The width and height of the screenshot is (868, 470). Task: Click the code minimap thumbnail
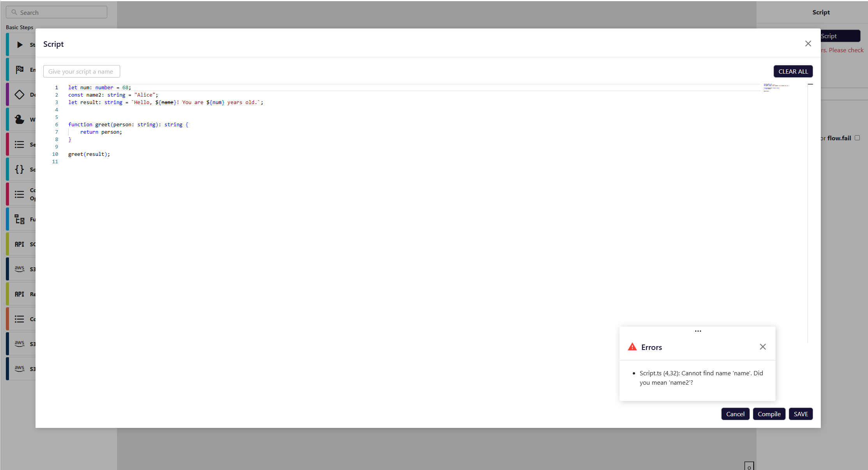(x=776, y=87)
